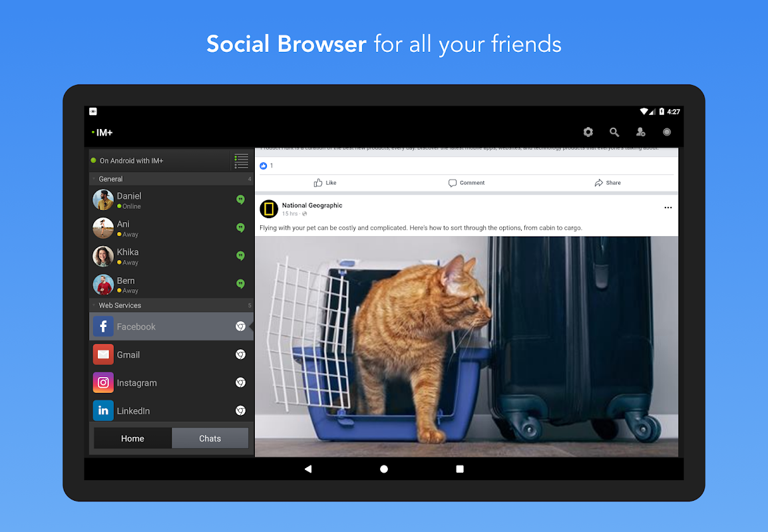
Task: Open chat with Khika
Action: pos(172,256)
